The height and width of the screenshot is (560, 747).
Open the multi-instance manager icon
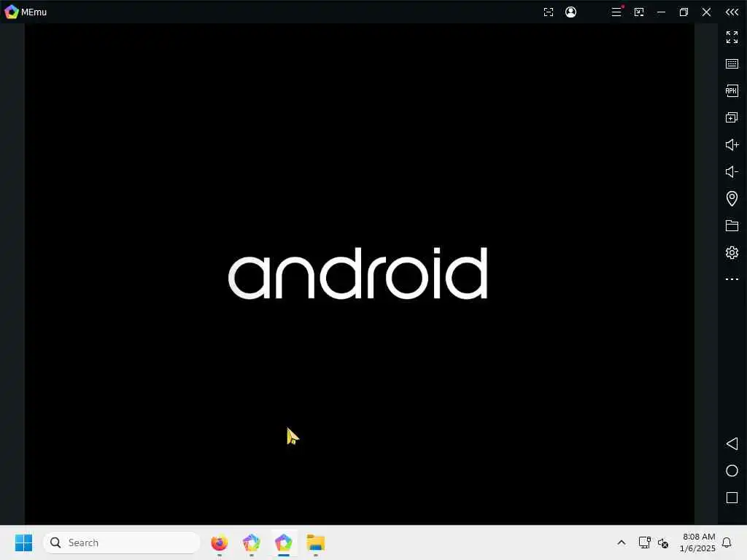[732, 117]
